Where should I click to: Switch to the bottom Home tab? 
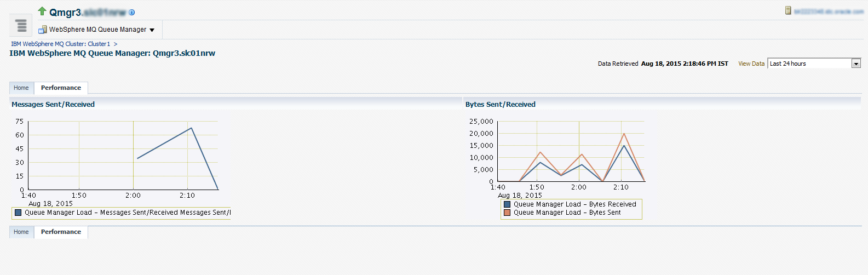click(x=21, y=232)
